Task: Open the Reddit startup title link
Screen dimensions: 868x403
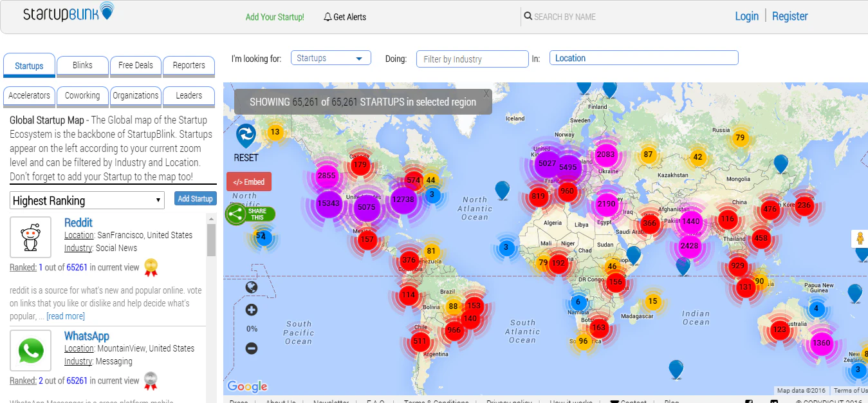Action: click(78, 223)
